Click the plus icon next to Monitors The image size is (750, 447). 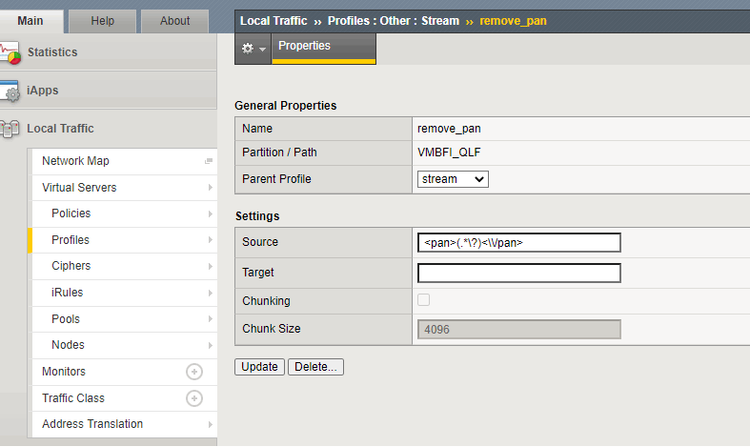[x=195, y=372]
